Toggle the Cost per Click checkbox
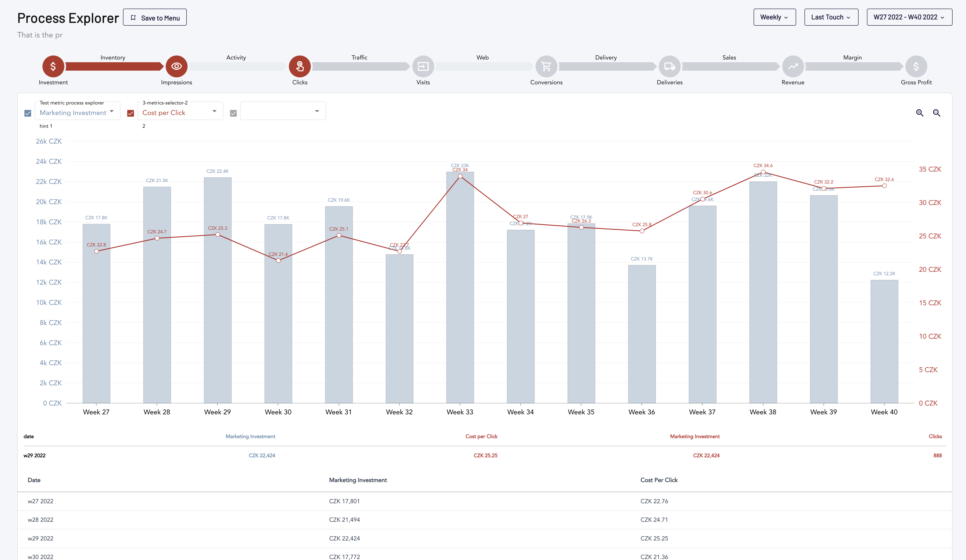 (x=131, y=112)
